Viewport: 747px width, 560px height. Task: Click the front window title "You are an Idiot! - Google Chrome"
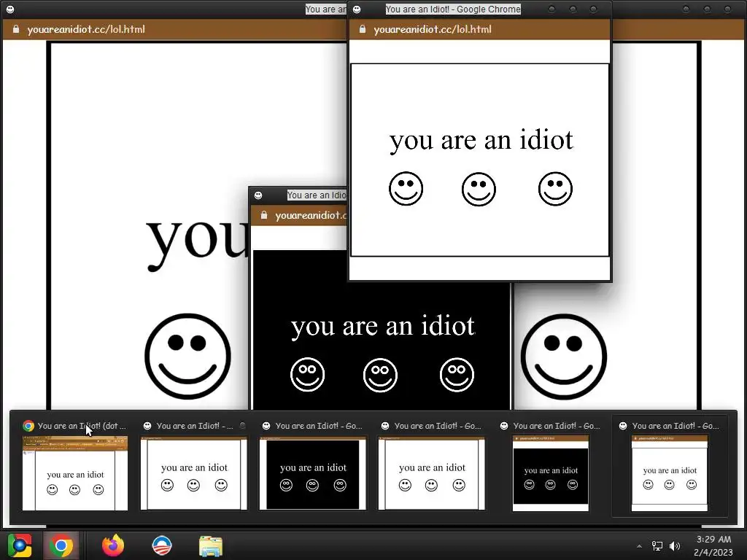point(453,9)
